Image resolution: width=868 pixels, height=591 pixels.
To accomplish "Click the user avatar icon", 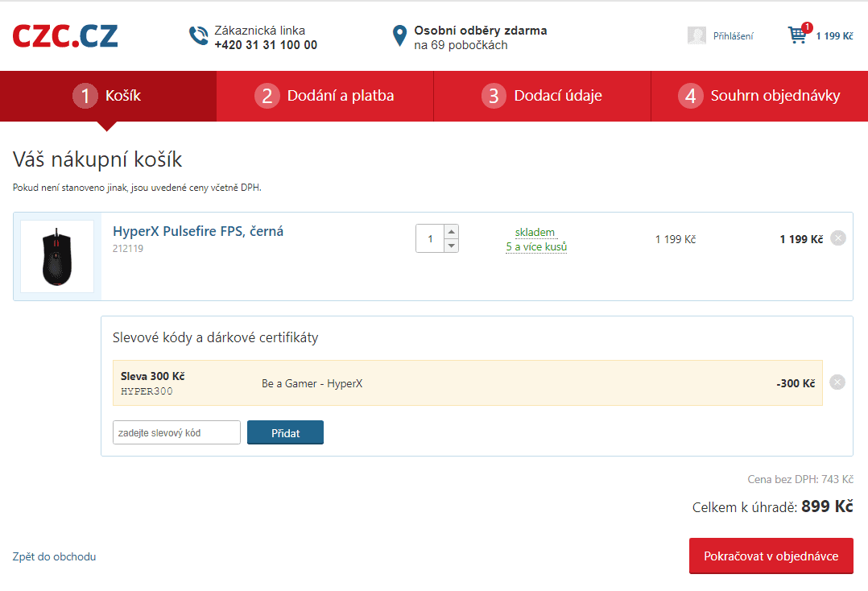I will 696,36.
